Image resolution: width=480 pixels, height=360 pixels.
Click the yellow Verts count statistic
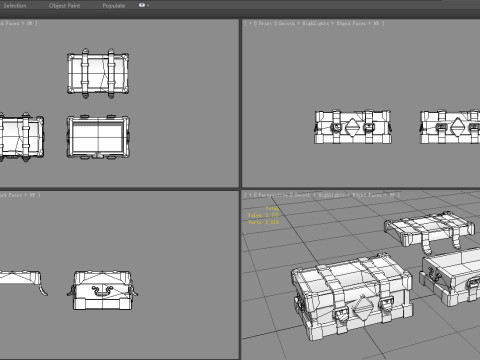coord(263,222)
